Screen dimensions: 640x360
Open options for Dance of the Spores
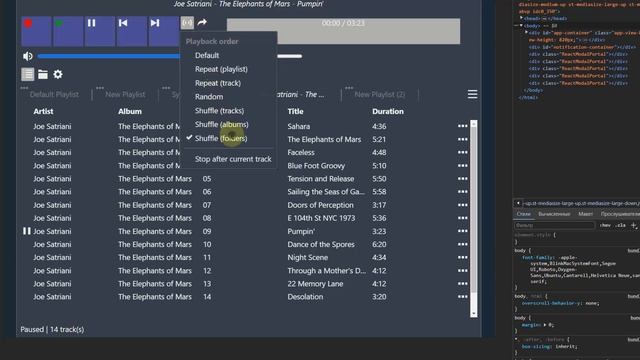point(462,244)
